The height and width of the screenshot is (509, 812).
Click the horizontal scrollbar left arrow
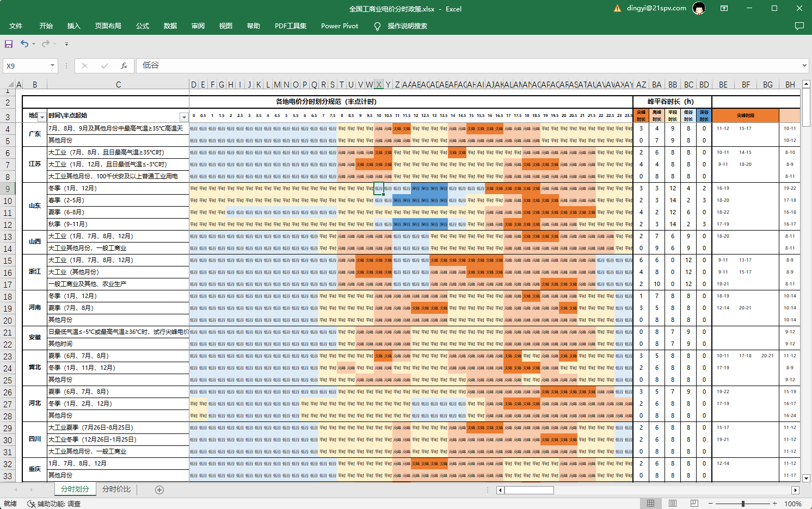501,490
